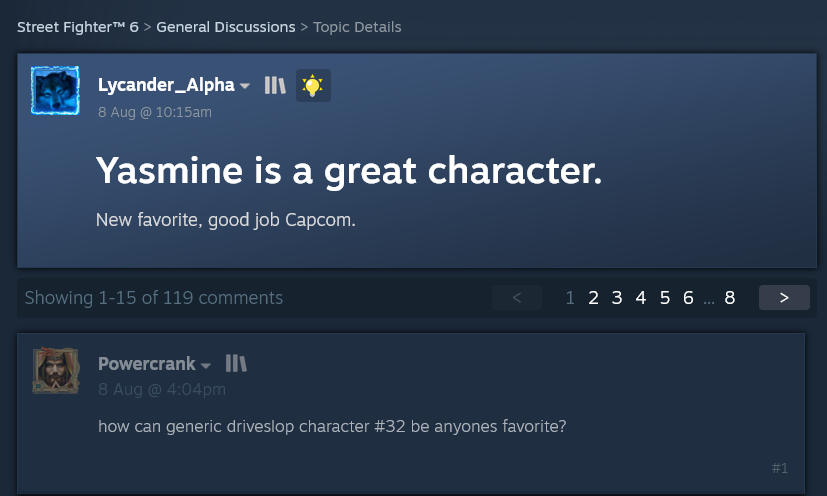Open Powercrank's profile avatar
This screenshot has height=496, width=827.
56,370
